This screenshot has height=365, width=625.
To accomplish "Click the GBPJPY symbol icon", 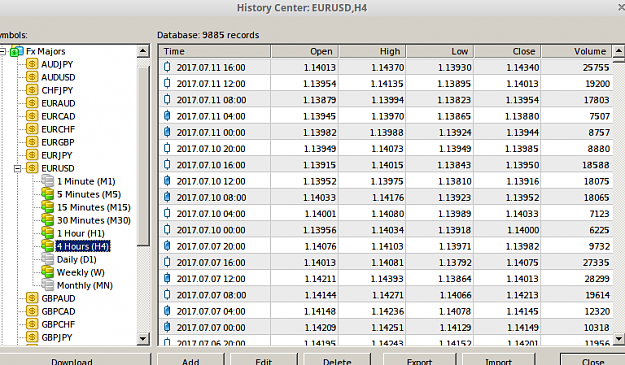I will coord(32,337).
